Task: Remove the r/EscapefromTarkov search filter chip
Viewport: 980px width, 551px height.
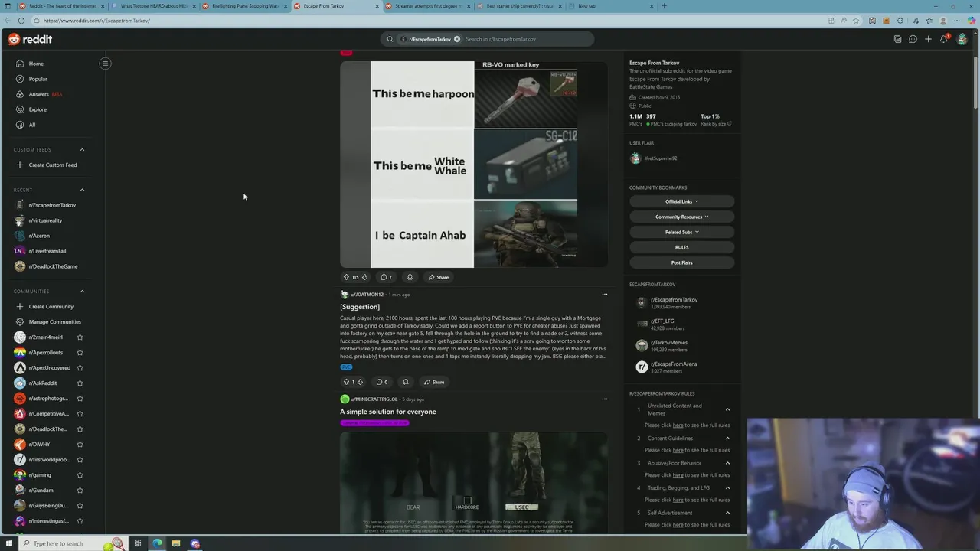Action: (457, 39)
